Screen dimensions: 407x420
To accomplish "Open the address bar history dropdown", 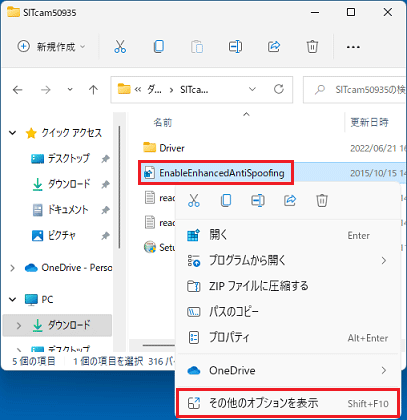I will [x=252, y=89].
